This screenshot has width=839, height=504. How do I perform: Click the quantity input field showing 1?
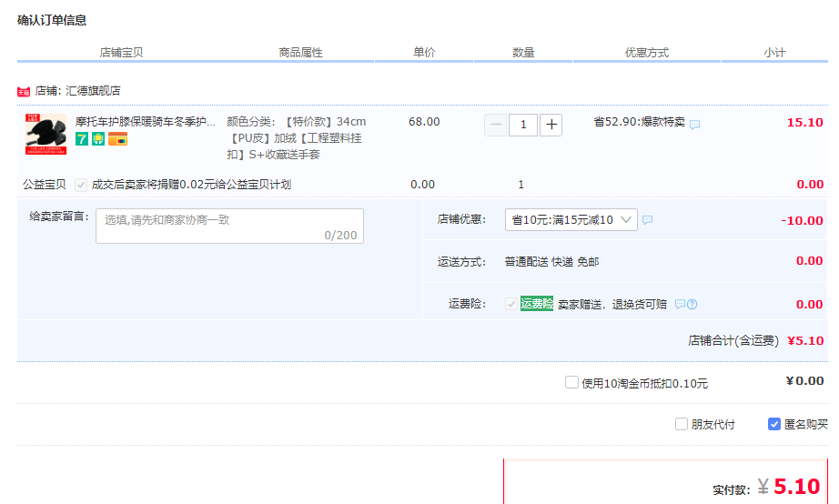tap(523, 125)
